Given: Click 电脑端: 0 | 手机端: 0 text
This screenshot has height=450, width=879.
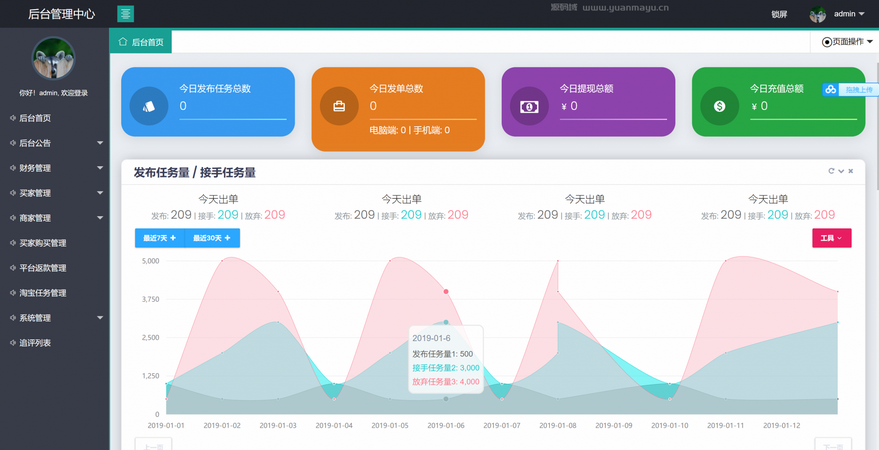Looking at the screenshot, I should click(409, 131).
